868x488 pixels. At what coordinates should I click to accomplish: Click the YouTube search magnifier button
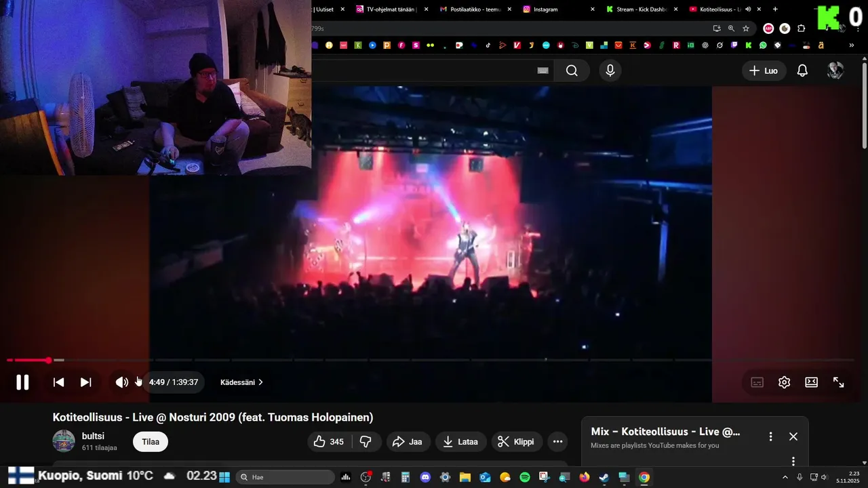click(572, 70)
